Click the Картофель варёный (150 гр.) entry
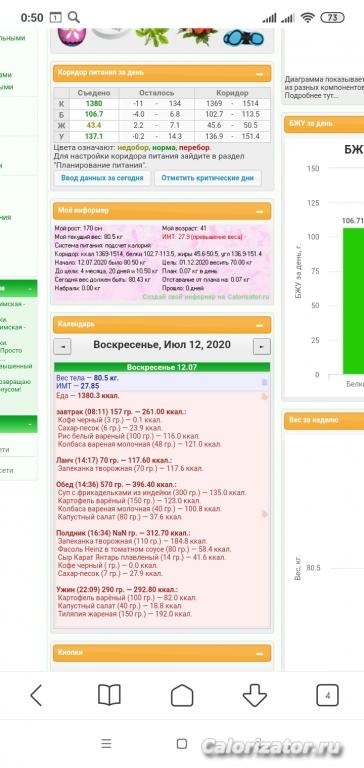The height and width of the screenshot is (768, 364). click(x=129, y=501)
